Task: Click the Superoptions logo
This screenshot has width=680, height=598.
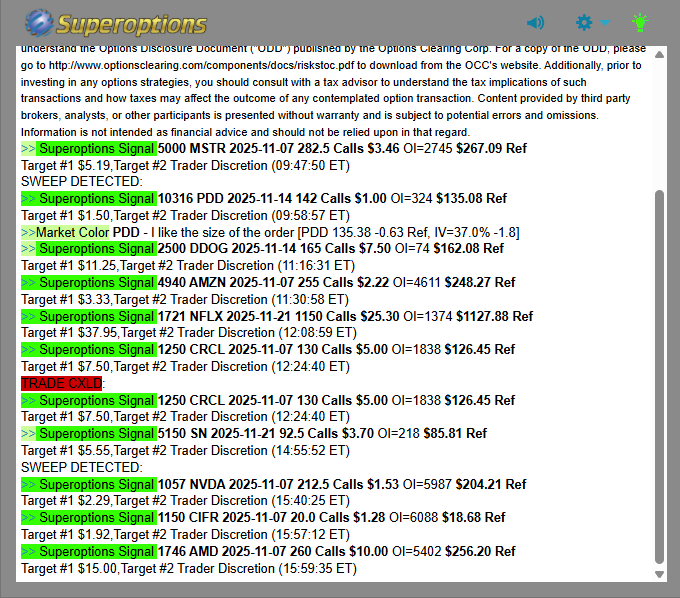Action: [x=116, y=23]
